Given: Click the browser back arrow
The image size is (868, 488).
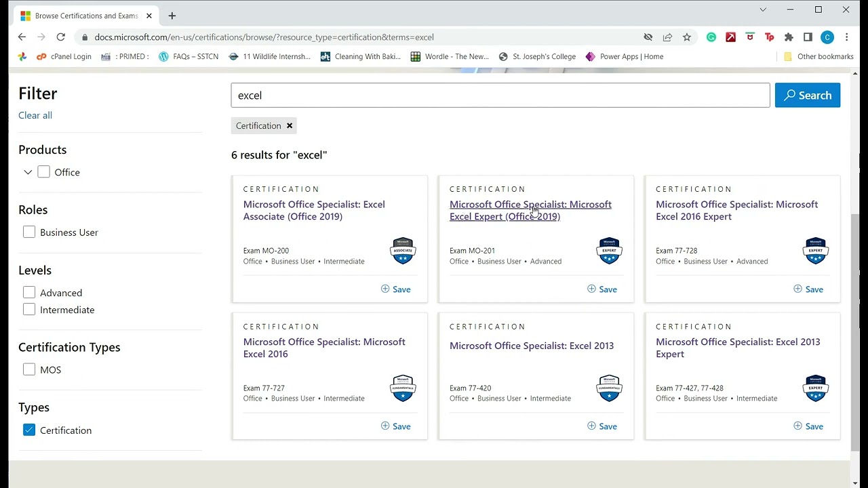Looking at the screenshot, I should [22, 37].
